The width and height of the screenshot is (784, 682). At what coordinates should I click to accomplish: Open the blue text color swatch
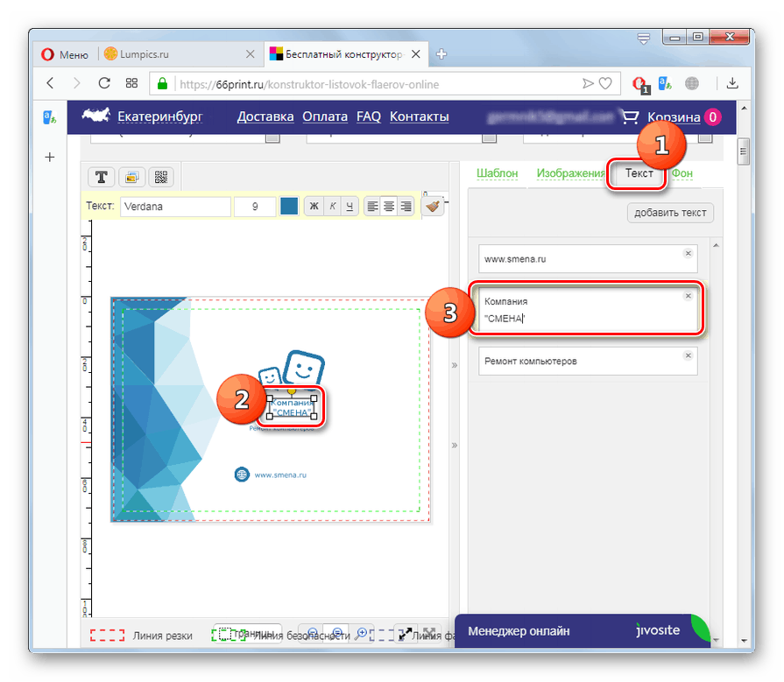[289, 206]
